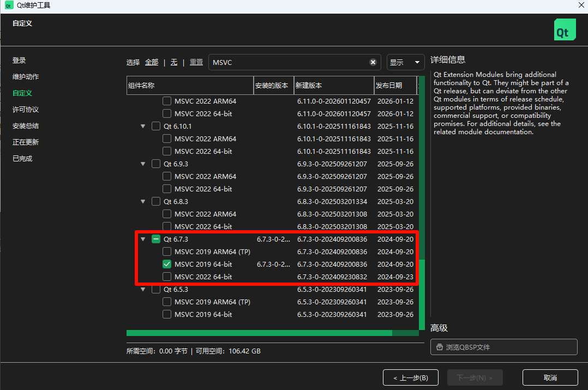The image size is (588, 390).
Task: Sort by 新建版本 column header
Action: 334,86
